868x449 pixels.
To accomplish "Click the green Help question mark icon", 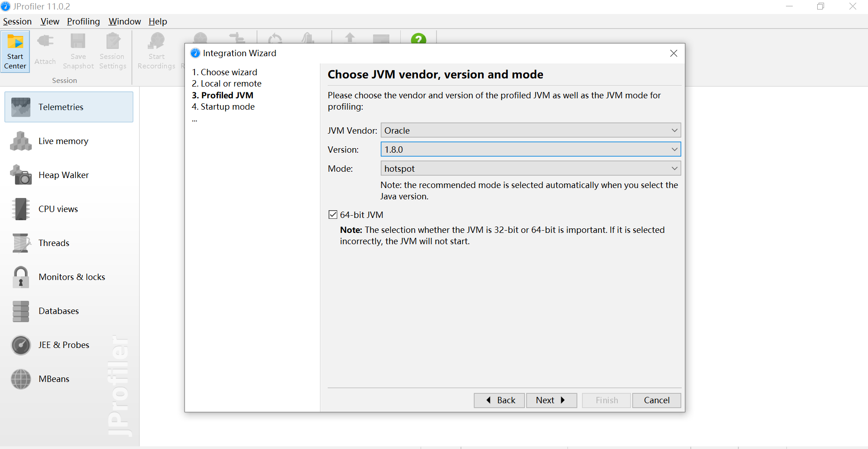I will [418, 39].
